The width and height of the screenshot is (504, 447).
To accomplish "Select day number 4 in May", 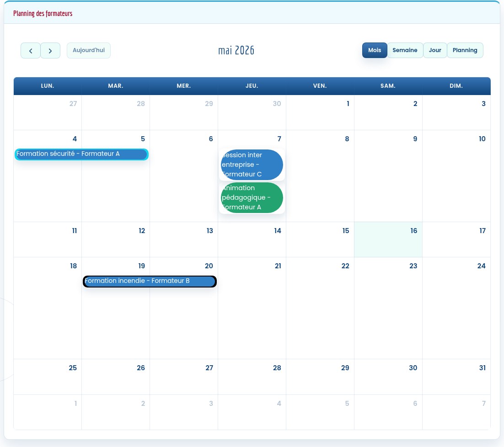I will [75, 139].
